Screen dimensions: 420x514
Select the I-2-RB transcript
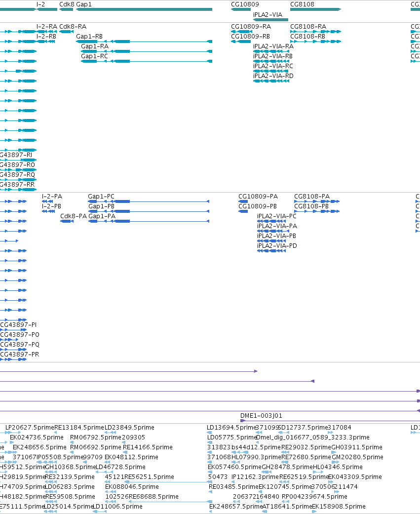pos(45,41)
